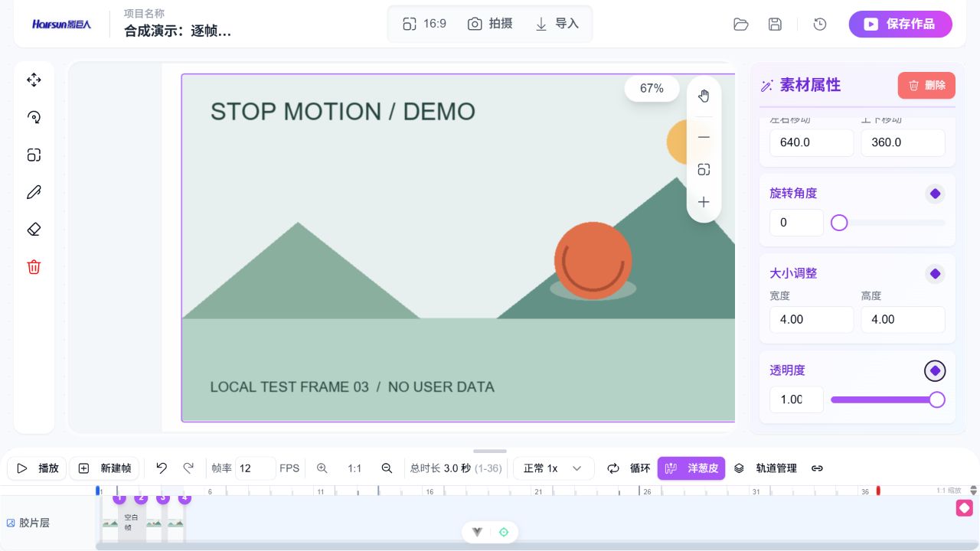
Task: Select the move tool in left sidebar
Action: (x=34, y=80)
